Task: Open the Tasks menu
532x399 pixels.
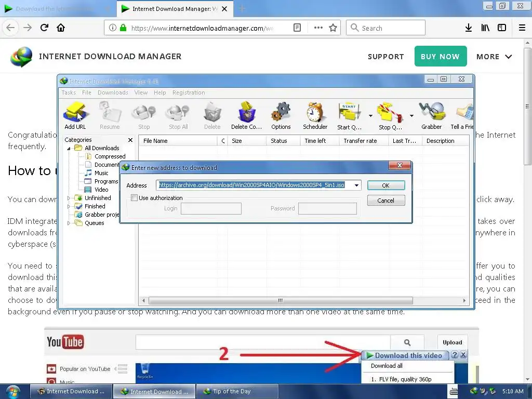Action: click(69, 92)
